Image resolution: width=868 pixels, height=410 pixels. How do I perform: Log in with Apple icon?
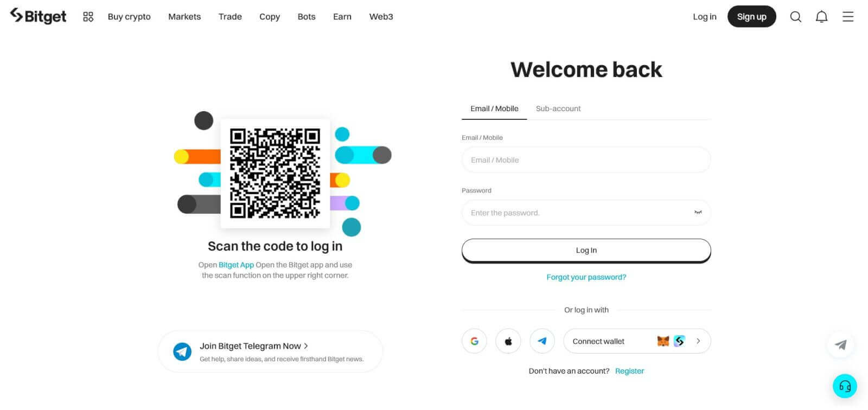(508, 341)
